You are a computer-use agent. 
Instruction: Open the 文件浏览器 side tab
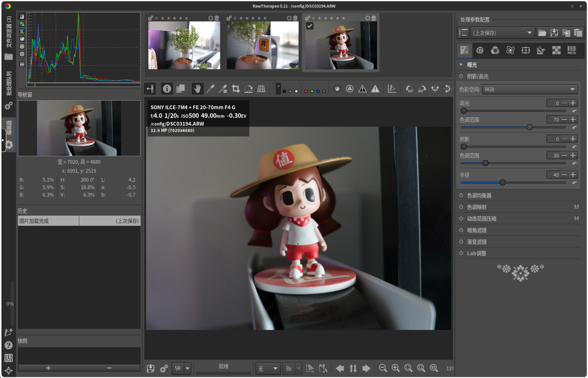point(9,32)
